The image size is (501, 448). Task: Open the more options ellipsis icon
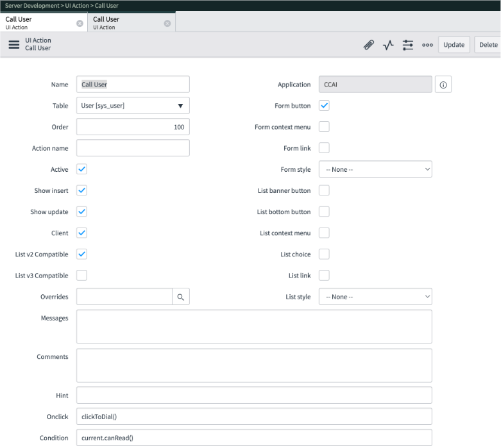427,45
